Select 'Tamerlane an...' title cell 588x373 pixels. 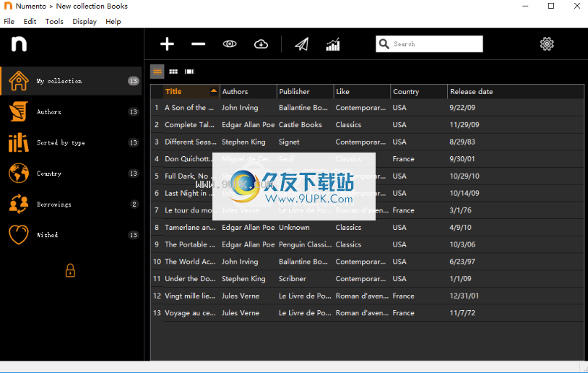[190, 228]
